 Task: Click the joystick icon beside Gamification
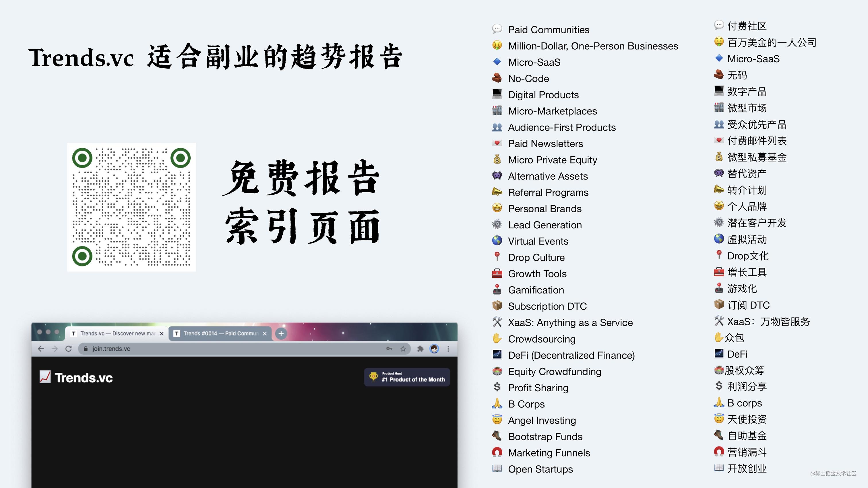tap(497, 289)
